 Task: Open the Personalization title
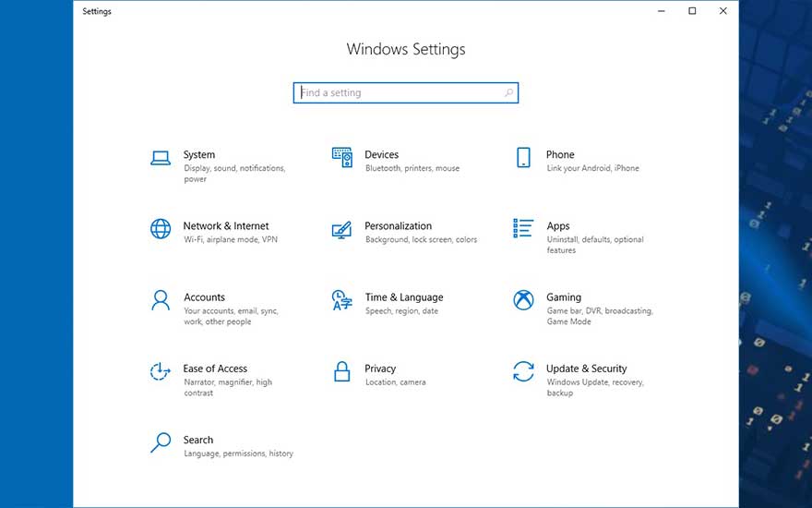point(399,226)
